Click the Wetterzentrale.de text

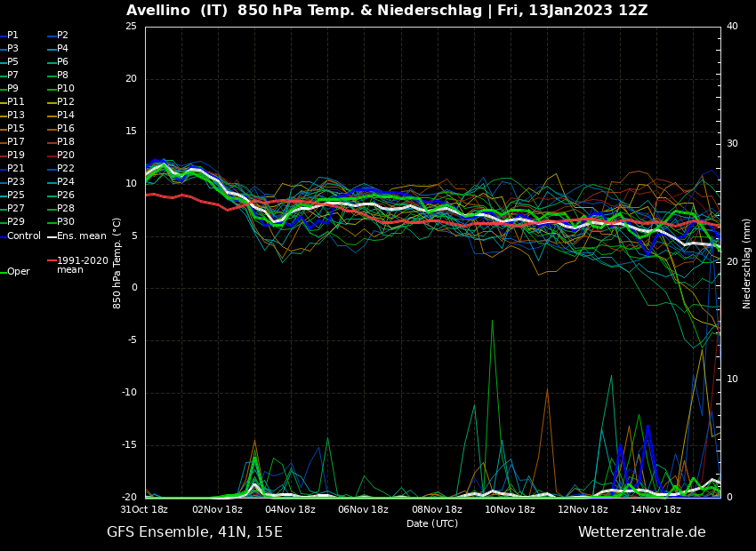coord(641,532)
